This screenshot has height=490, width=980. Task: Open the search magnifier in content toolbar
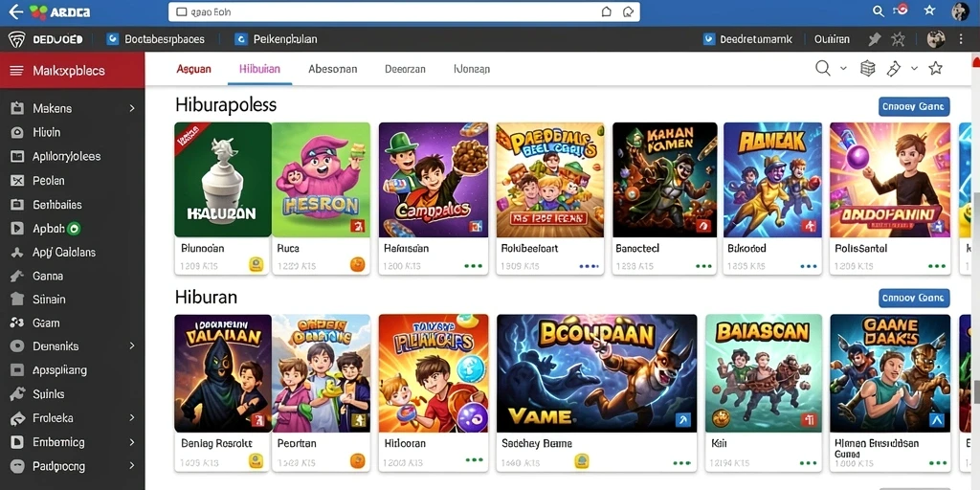point(823,68)
